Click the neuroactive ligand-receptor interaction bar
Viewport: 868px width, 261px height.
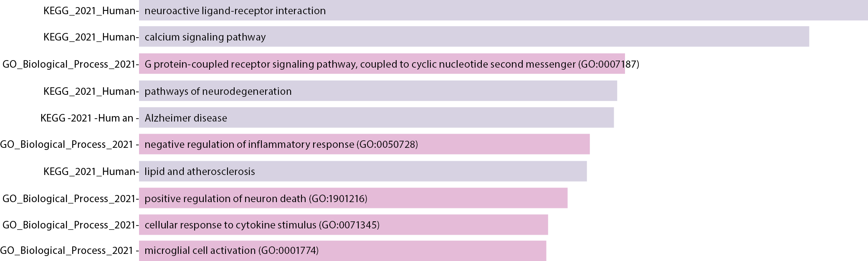click(x=503, y=10)
